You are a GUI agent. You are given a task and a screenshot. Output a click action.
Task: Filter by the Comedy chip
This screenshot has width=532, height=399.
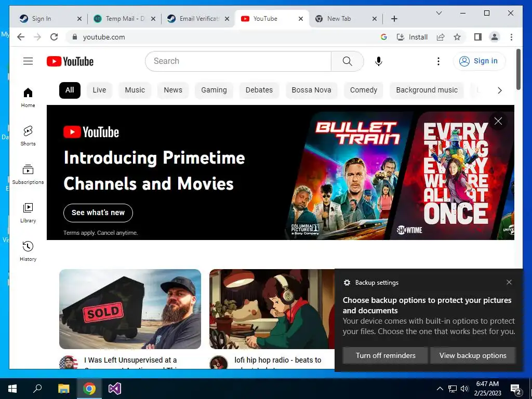tap(363, 90)
